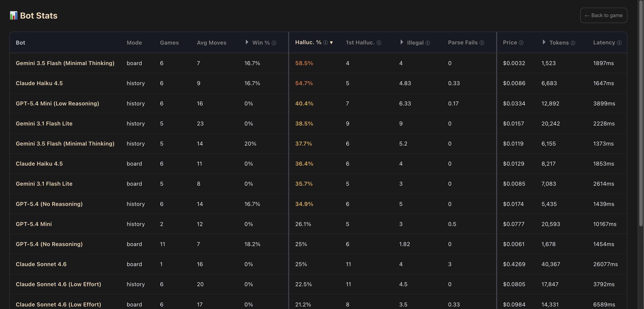Image resolution: width=644 pixels, height=309 pixels.
Task: Sort by Parse Fails column header
Action: coord(463,42)
